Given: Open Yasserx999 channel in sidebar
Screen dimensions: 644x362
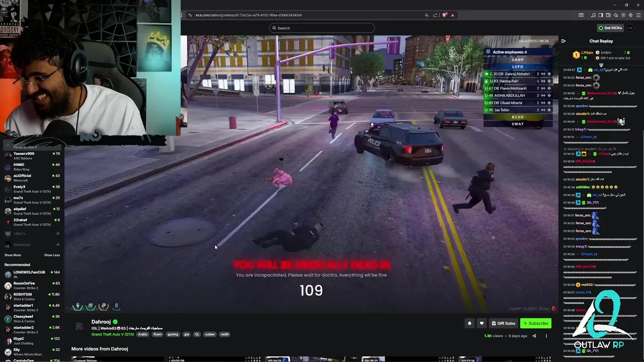Looking at the screenshot, I should click(32, 156).
